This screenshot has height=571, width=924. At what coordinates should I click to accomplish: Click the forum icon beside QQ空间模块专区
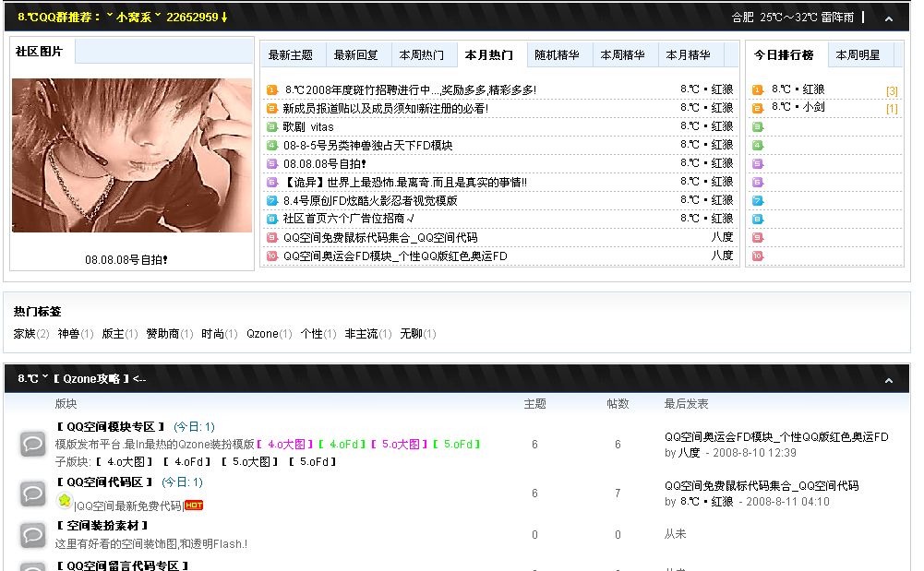pyautogui.click(x=33, y=444)
